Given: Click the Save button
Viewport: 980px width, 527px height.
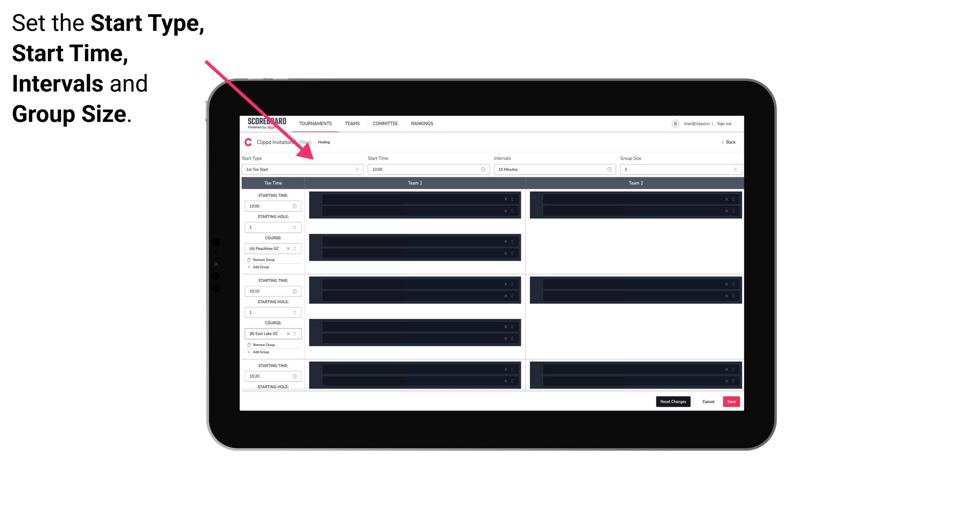Looking at the screenshot, I should tap(731, 401).
